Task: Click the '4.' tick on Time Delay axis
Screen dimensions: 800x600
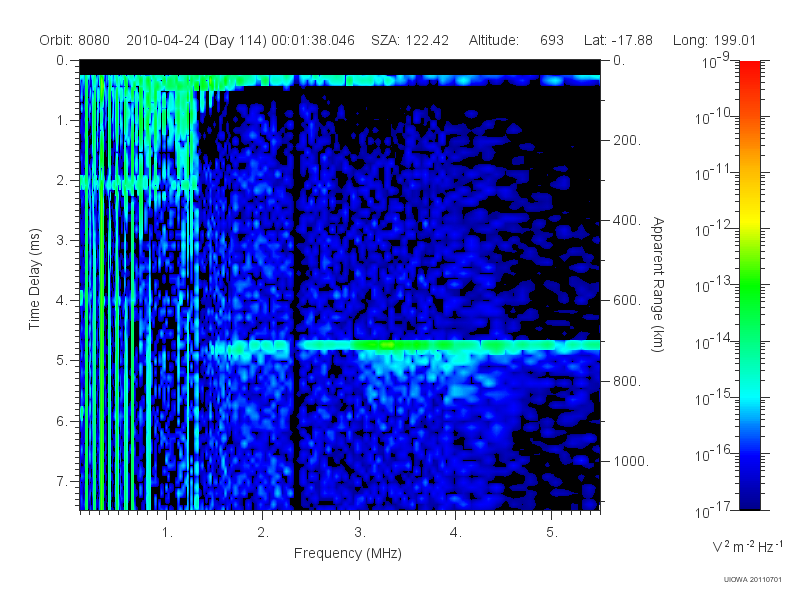Action: 62,301
